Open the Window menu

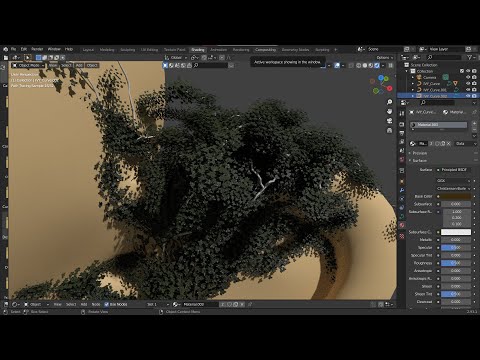click(54, 49)
